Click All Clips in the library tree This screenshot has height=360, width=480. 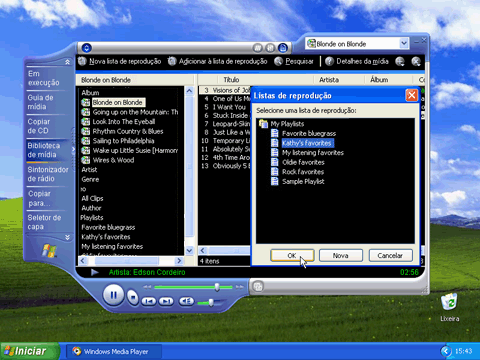coord(92,198)
